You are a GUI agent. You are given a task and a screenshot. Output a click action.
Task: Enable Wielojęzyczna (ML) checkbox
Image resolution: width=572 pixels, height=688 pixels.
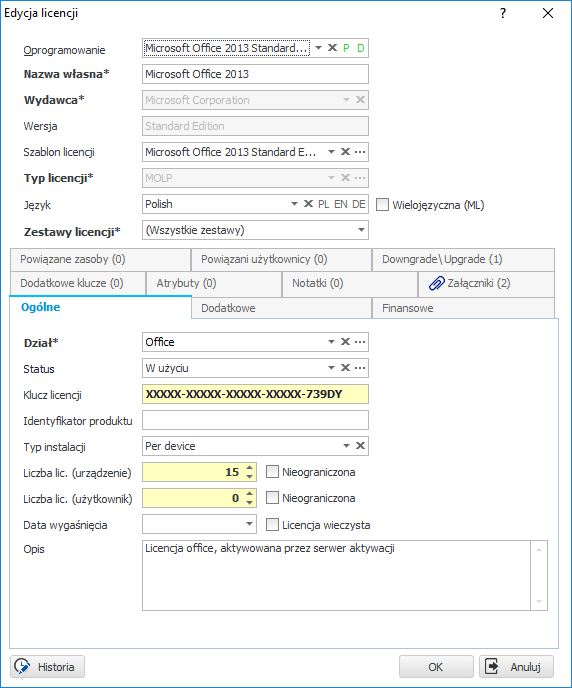point(382,204)
